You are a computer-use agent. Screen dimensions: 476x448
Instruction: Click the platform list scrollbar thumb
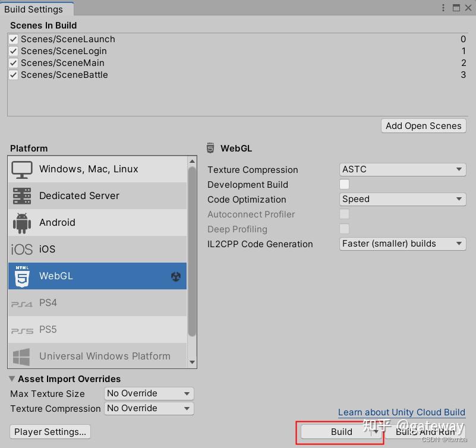coord(192,251)
